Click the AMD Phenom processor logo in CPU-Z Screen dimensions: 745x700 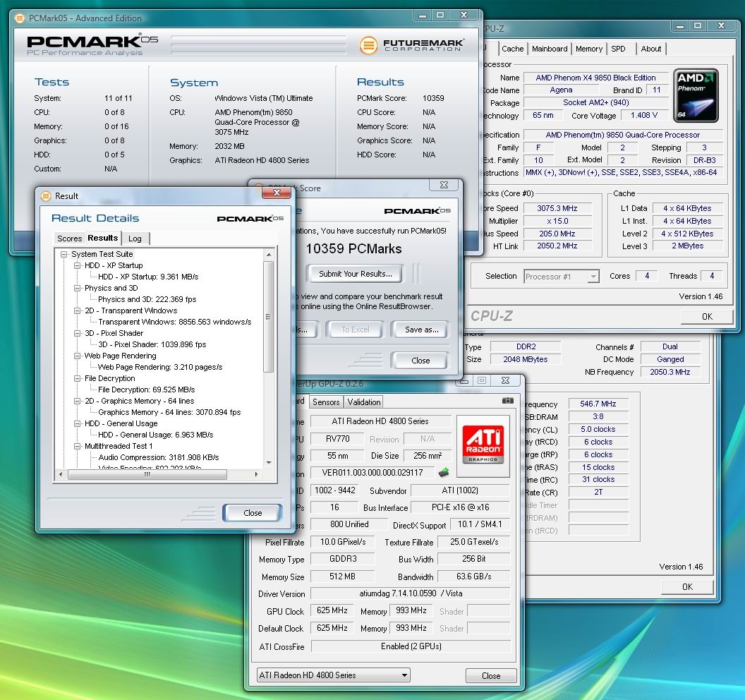(696, 95)
